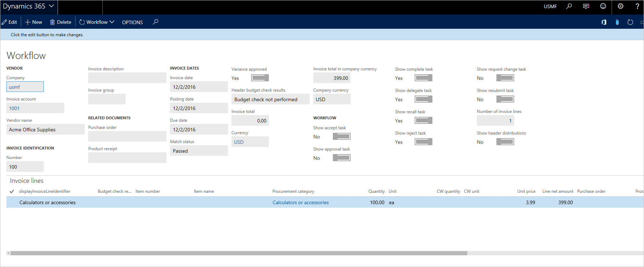This screenshot has height=267, width=644.
Task: Click the horizontal scrollbar at bottom
Action: pos(238,253)
